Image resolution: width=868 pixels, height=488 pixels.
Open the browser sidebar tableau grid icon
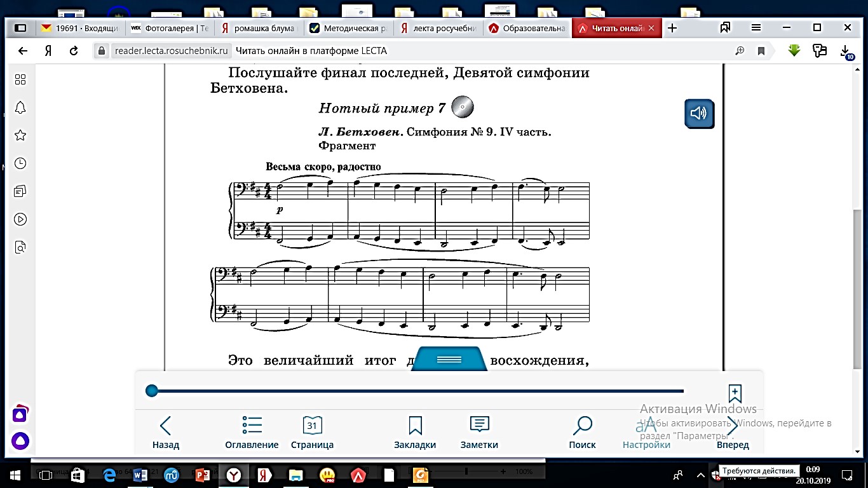pos(20,79)
